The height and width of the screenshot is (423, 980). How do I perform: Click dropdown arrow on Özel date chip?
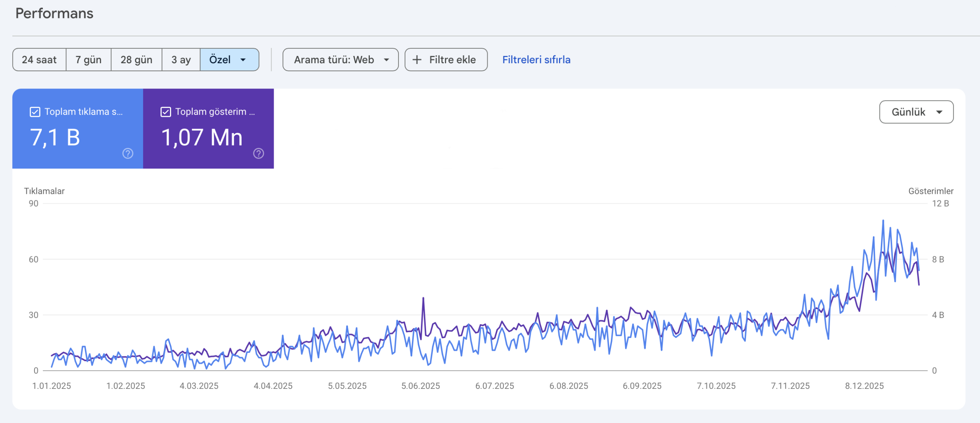pos(243,60)
